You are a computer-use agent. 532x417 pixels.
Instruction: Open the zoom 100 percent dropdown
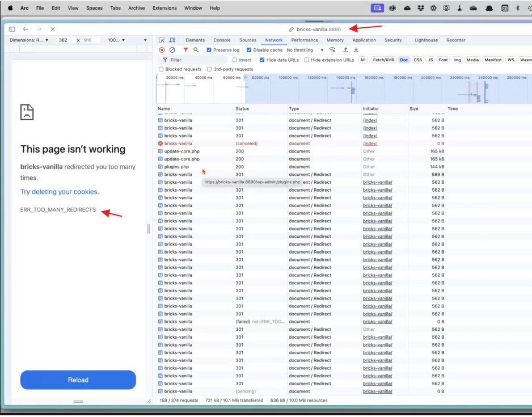[116, 40]
